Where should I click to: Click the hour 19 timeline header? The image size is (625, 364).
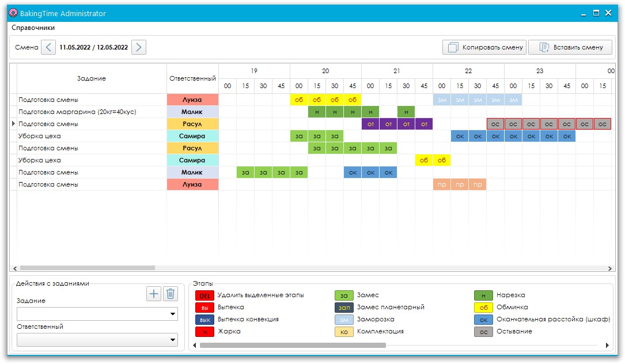point(254,71)
